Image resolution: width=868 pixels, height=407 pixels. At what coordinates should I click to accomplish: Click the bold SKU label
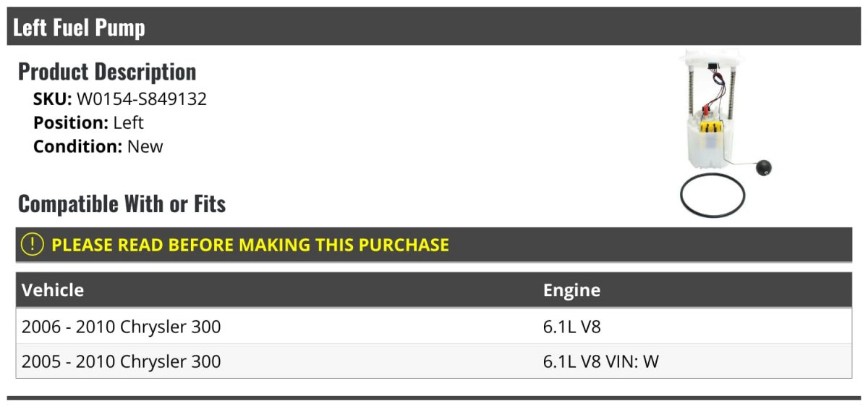[x=52, y=99]
